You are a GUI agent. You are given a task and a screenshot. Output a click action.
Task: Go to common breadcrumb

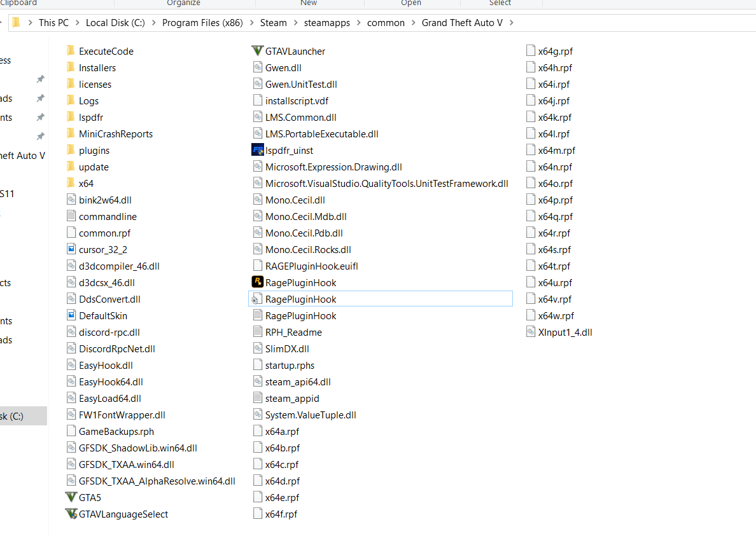[386, 23]
